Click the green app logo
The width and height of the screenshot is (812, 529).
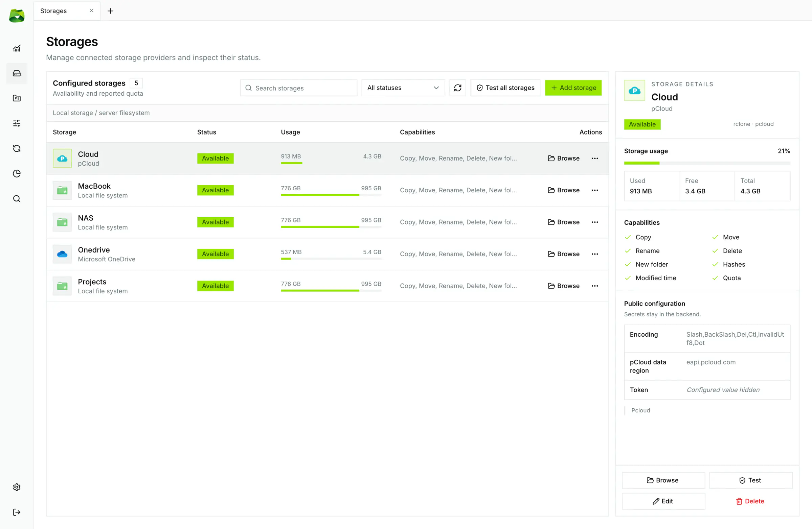click(17, 16)
